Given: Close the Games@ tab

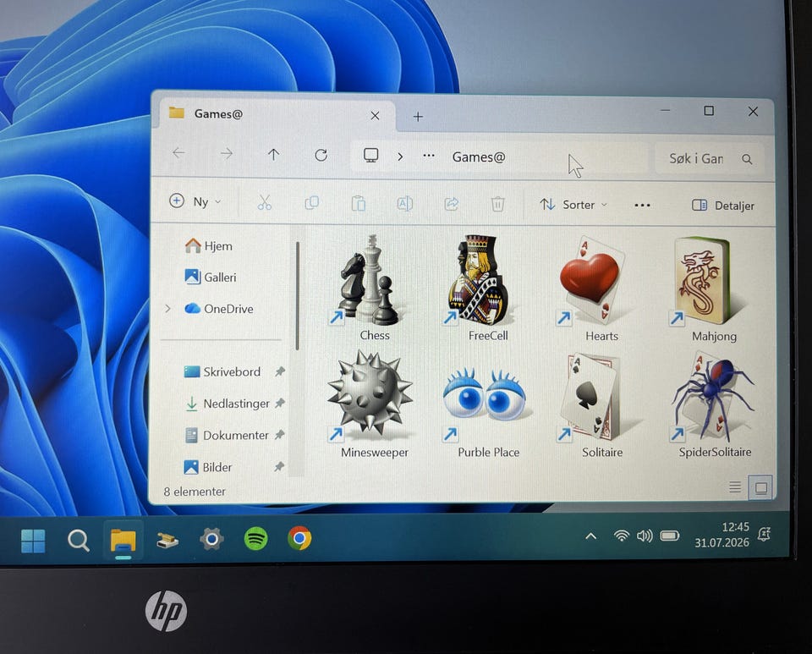Looking at the screenshot, I should pyautogui.click(x=375, y=115).
